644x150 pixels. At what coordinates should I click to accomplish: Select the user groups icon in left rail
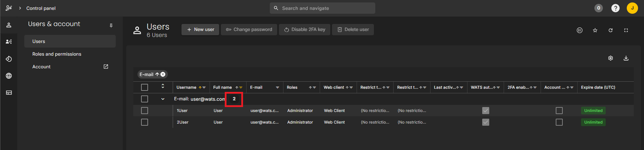coord(9,42)
